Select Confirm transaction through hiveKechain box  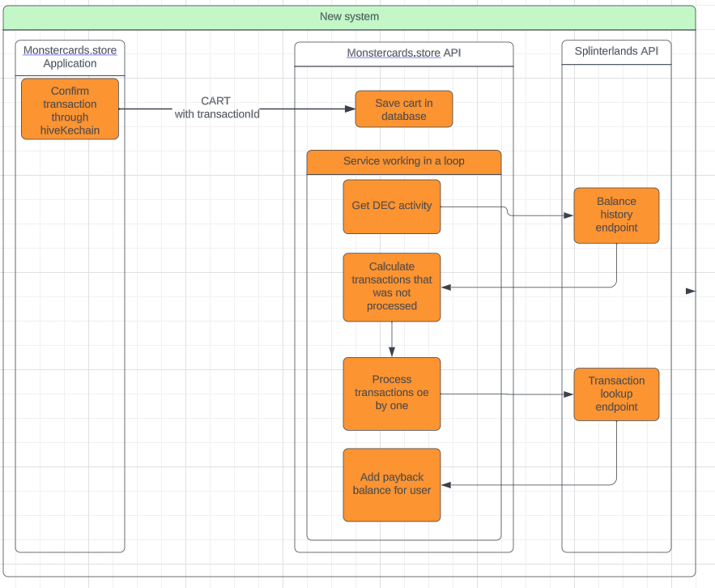[70, 109]
